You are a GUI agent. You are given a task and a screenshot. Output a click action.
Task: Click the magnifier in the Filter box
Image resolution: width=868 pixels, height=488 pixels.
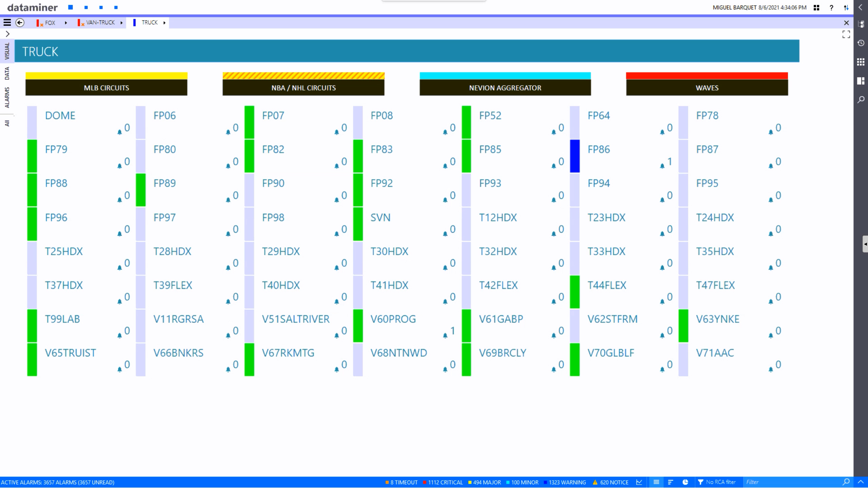click(x=846, y=482)
